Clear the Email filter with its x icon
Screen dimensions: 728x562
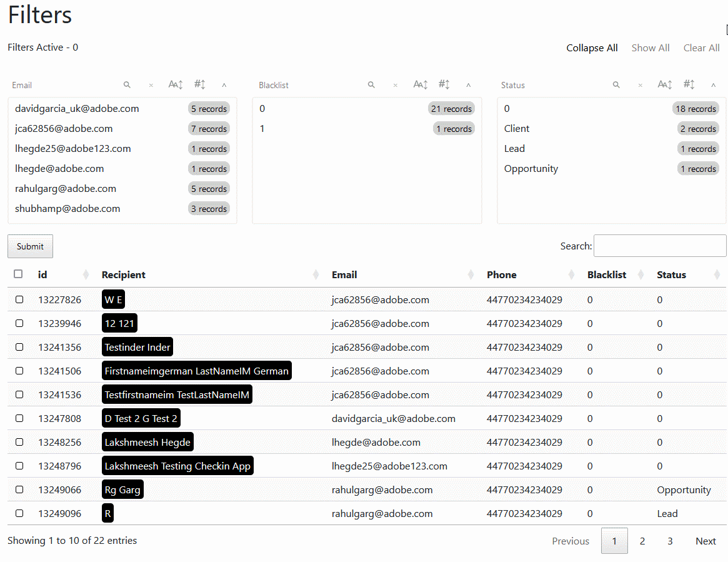click(151, 85)
